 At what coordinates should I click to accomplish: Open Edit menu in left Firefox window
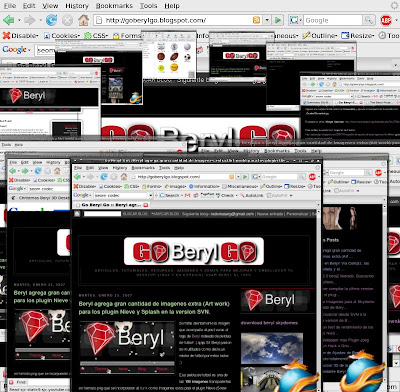25,162
